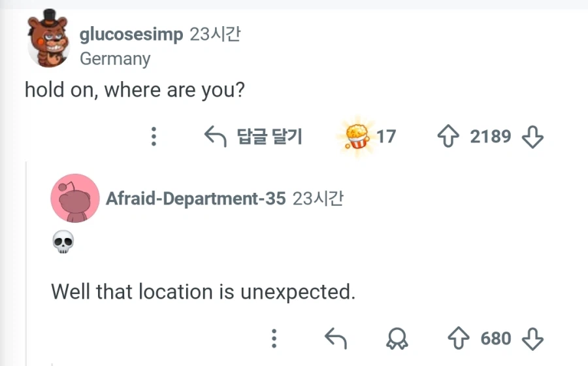The image size is (588, 366).
Task: Click the 23시간 timestamp next to Afraid-Department-35
Action: 318,199
